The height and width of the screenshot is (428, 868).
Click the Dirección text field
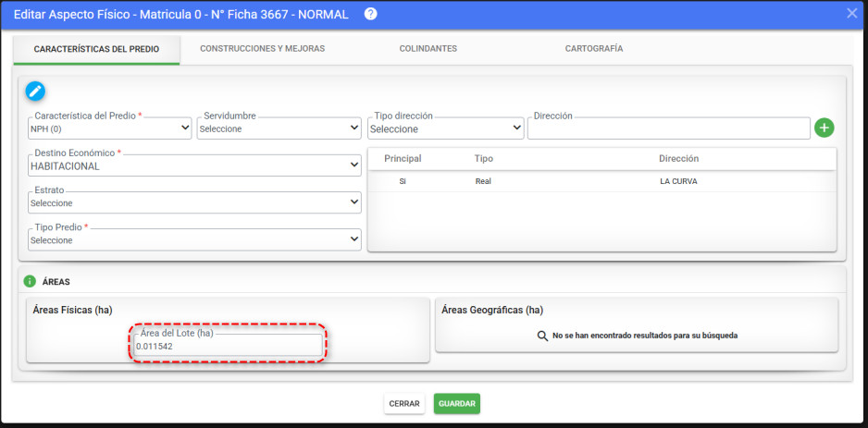coord(669,128)
